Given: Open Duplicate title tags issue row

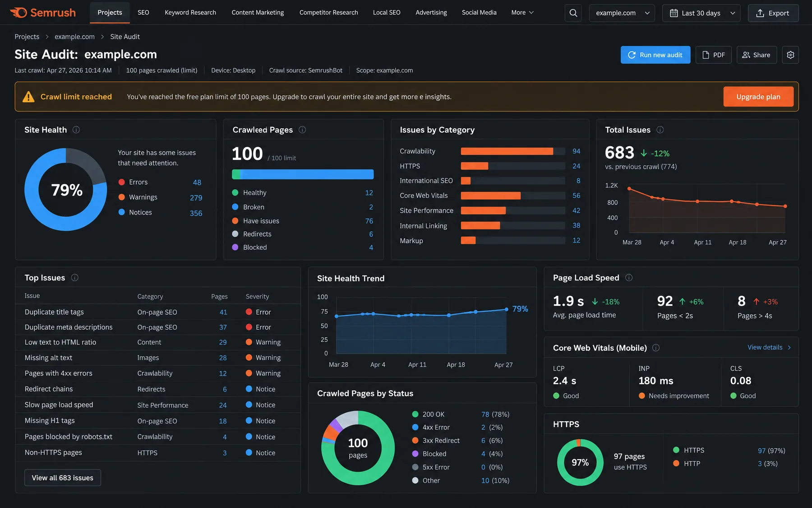Looking at the screenshot, I should click(x=158, y=312).
